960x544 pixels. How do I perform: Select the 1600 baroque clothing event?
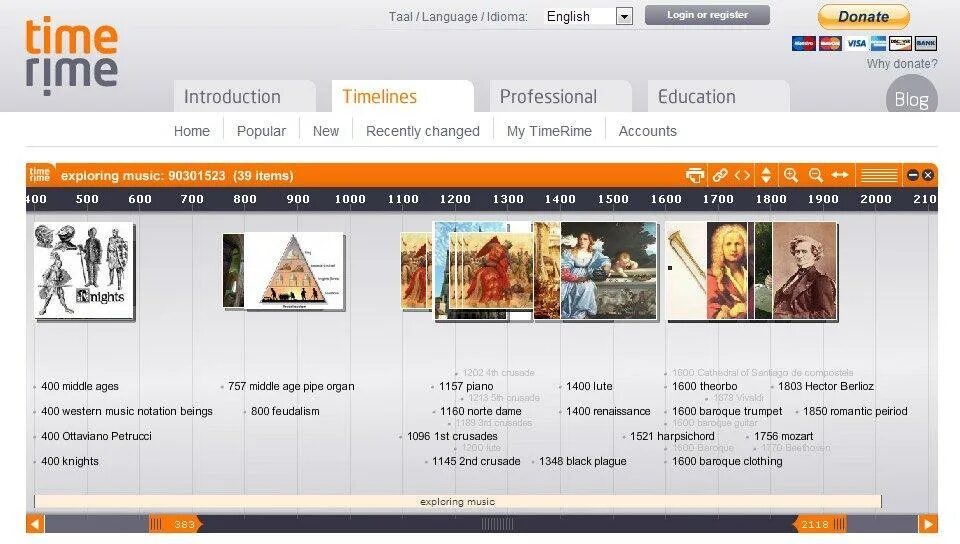(727, 461)
